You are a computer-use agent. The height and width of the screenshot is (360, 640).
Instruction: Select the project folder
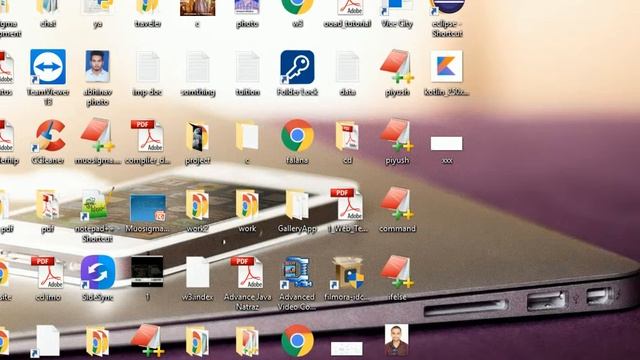(198, 136)
